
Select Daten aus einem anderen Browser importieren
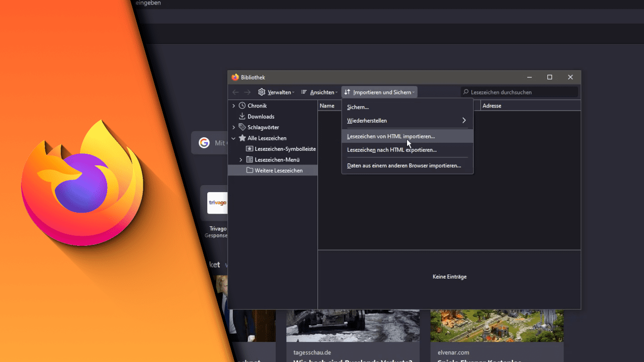(408, 165)
